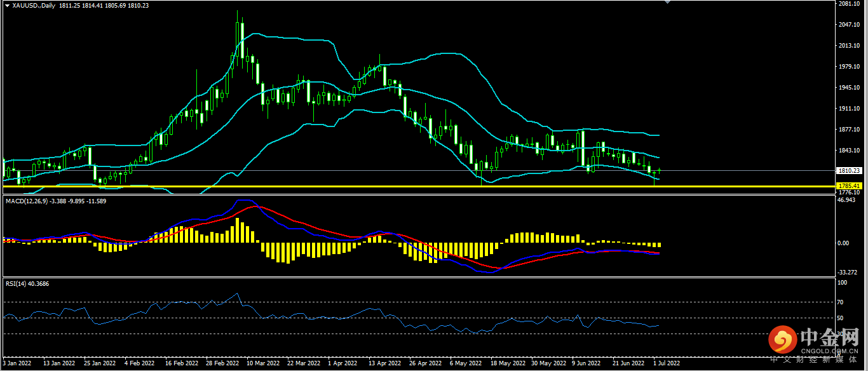
Task: Click the 1945.10 price scale label
Action: click(849, 88)
